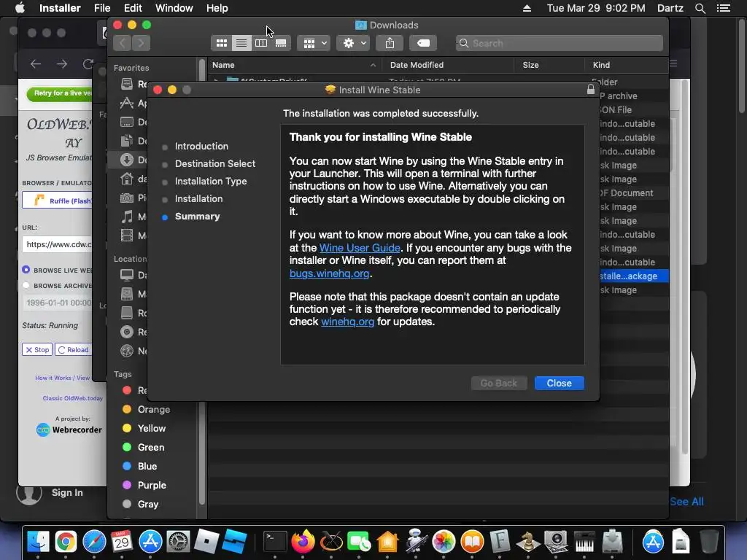Click Classic OldWeb.today link
This screenshot has height=560, width=747.
coord(72,398)
